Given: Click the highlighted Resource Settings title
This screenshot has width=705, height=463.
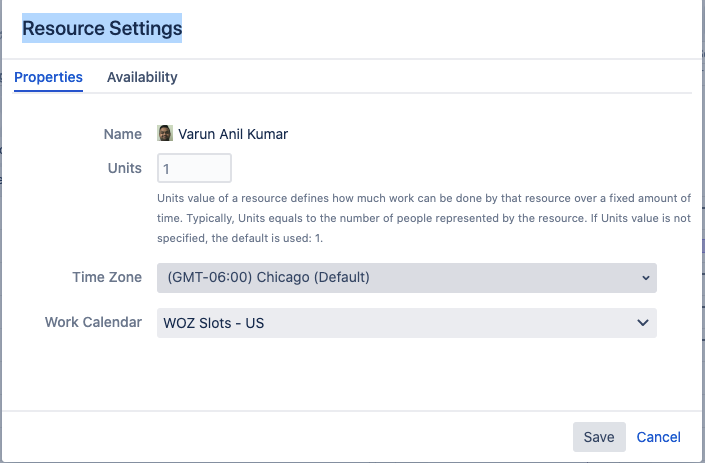Looking at the screenshot, I should 102,29.
